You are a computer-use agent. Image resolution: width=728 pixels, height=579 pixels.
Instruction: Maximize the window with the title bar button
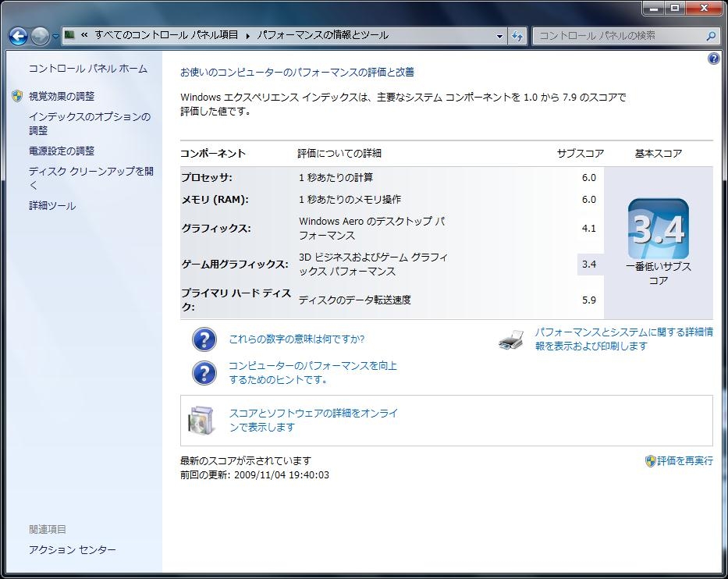point(675,8)
